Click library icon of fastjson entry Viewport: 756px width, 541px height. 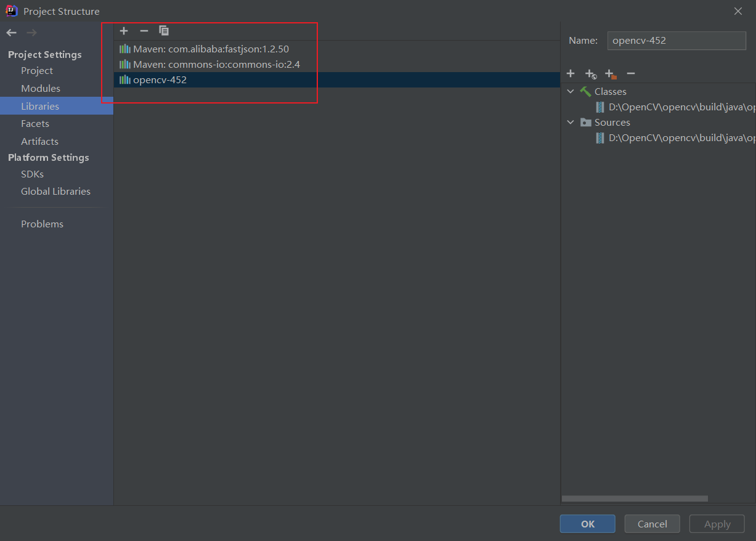coord(125,49)
